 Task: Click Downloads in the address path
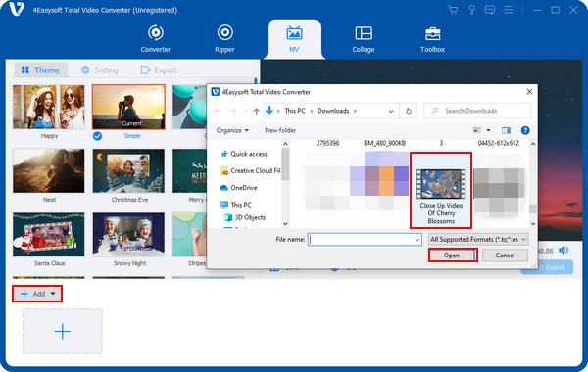[333, 111]
